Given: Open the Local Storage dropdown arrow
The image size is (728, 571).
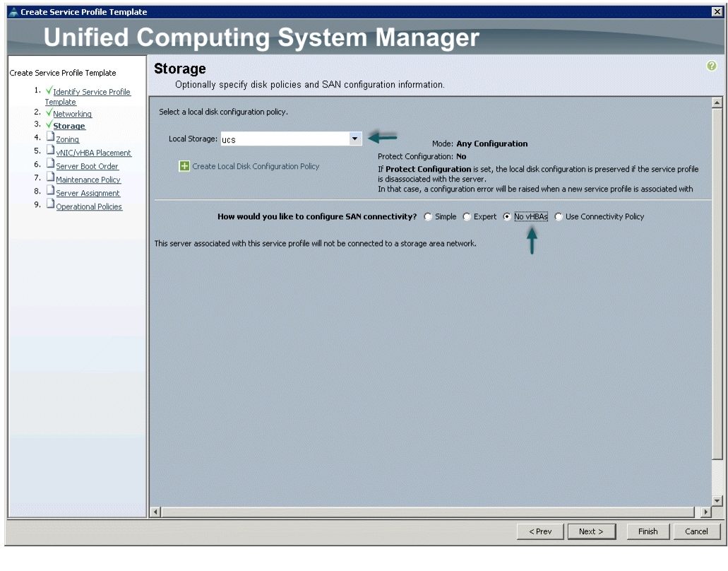Looking at the screenshot, I should click(x=354, y=139).
